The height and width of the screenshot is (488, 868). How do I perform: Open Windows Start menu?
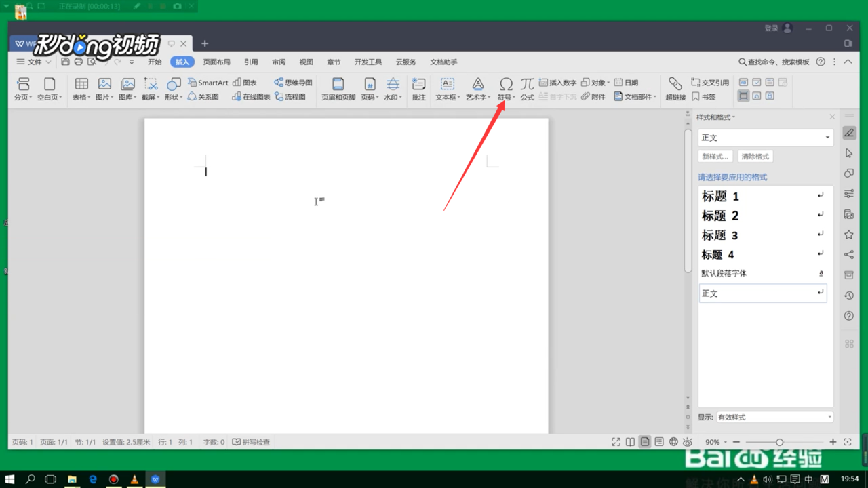pyautogui.click(x=9, y=479)
